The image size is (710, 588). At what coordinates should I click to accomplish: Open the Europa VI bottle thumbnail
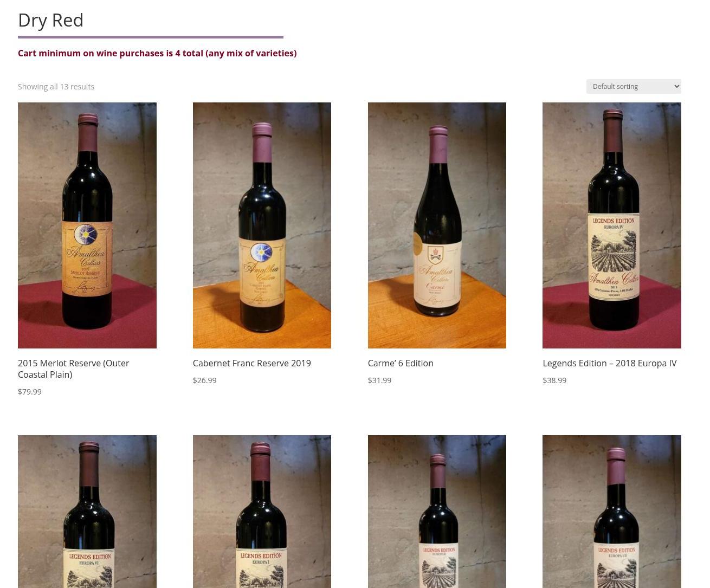tap(87, 512)
